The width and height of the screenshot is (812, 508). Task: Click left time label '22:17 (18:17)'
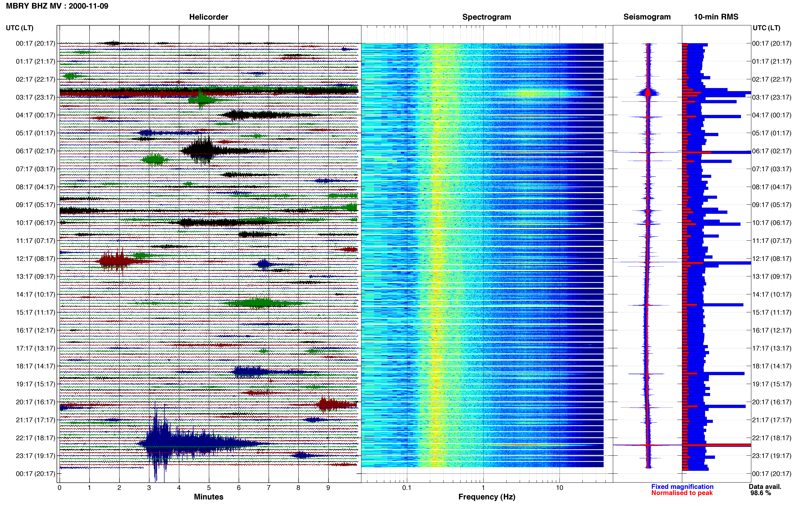35,438
